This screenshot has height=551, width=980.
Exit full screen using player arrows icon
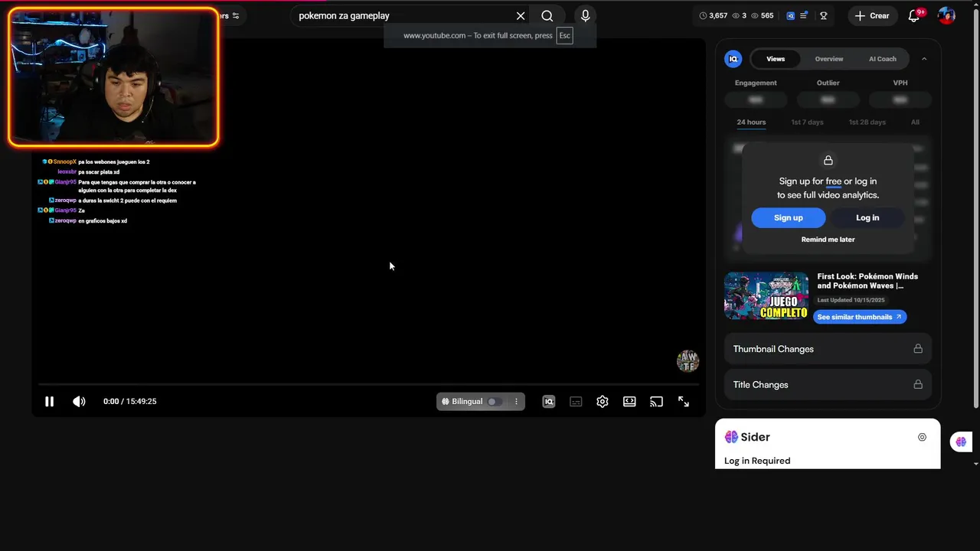coord(684,401)
